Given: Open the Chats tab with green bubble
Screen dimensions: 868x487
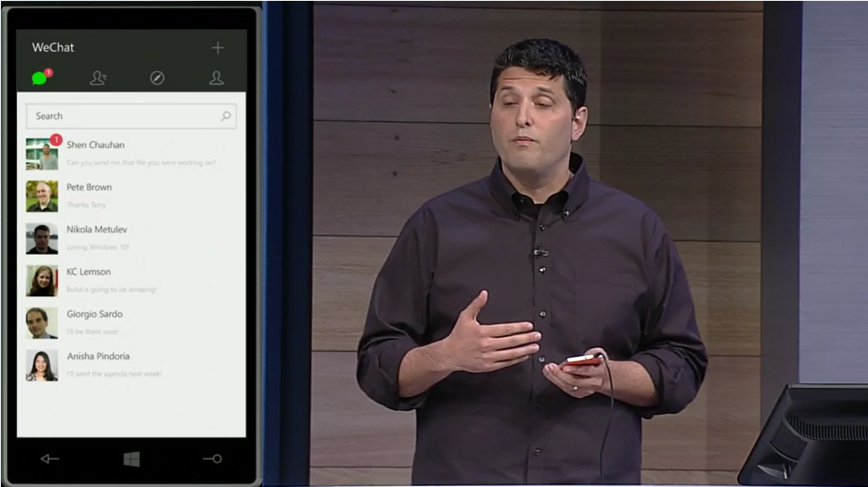Looking at the screenshot, I should (40, 78).
